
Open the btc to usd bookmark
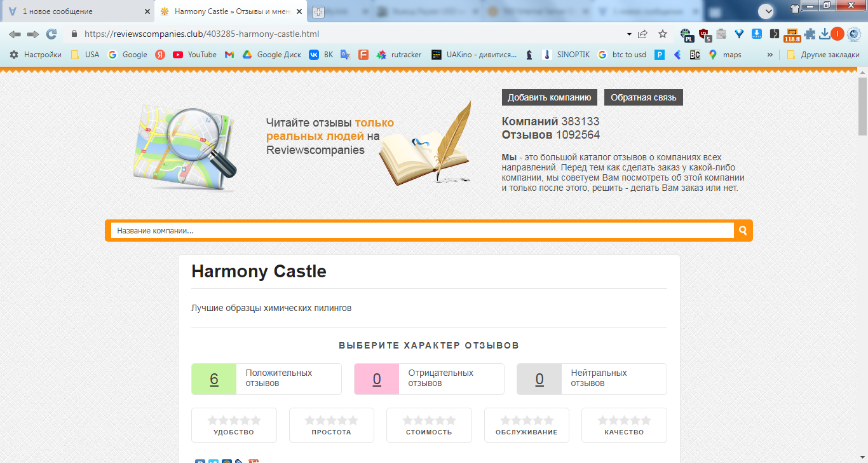point(621,55)
